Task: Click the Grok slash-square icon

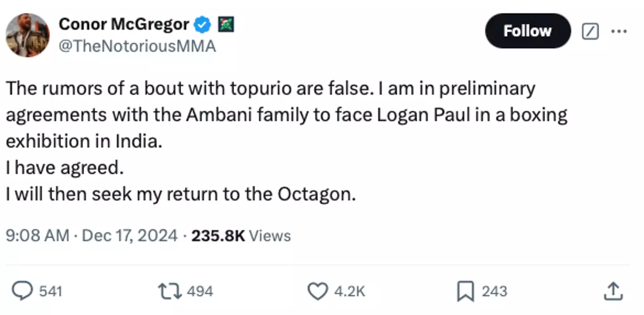Action: (590, 31)
